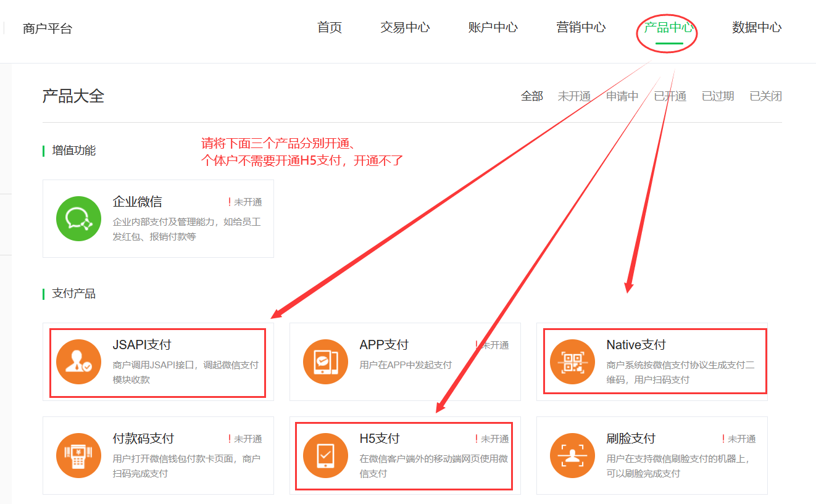The width and height of the screenshot is (816, 504).
Task: Click the H5支付 tablet checkmark icon
Action: [x=325, y=455]
